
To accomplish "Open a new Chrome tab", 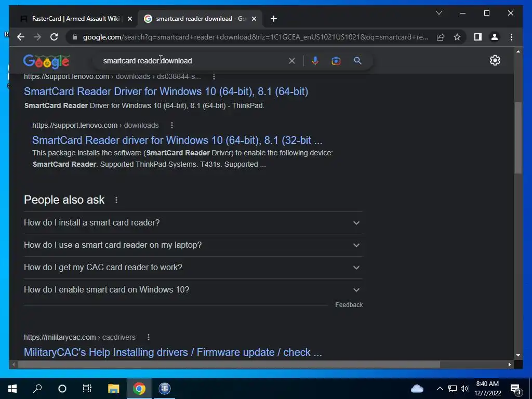I will point(274,19).
